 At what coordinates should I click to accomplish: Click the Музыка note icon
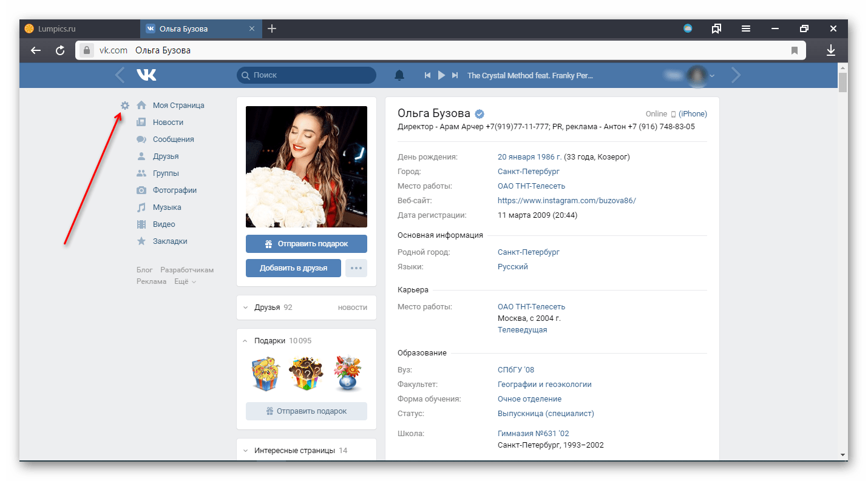(x=141, y=207)
